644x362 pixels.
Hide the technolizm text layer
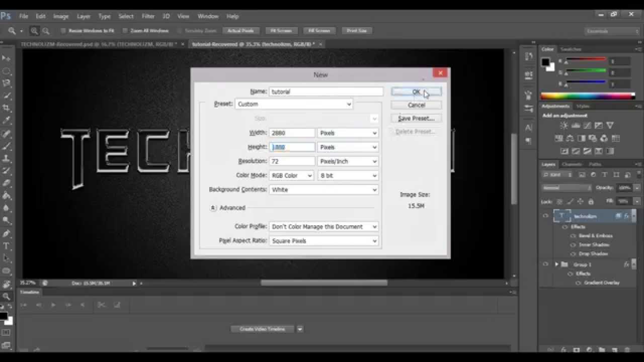(545, 216)
